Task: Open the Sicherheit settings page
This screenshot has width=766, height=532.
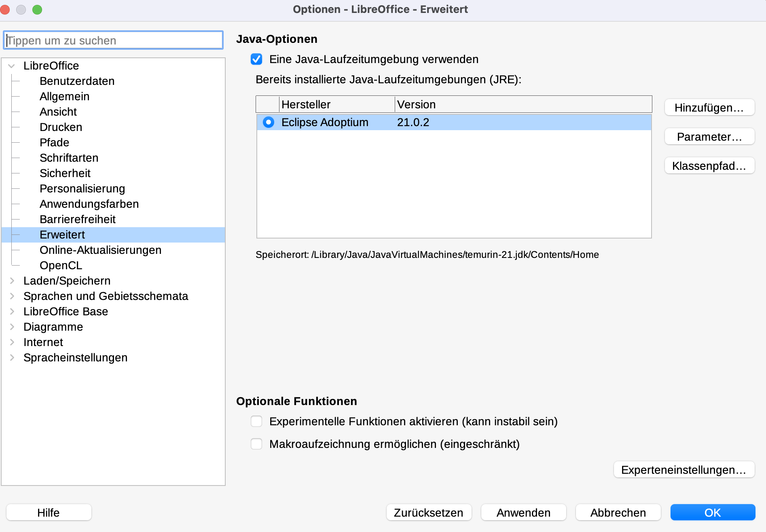Action: (65, 173)
